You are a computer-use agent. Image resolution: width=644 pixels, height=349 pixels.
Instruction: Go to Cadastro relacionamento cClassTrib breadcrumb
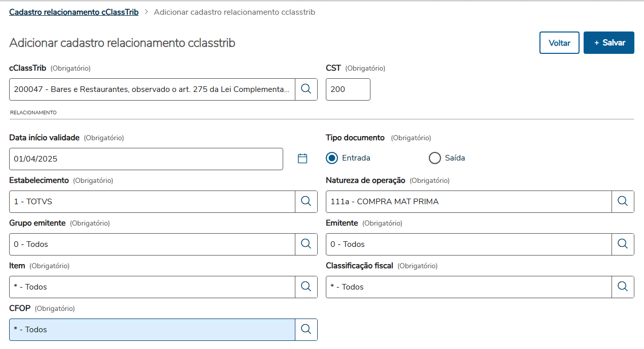(x=74, y=12)
